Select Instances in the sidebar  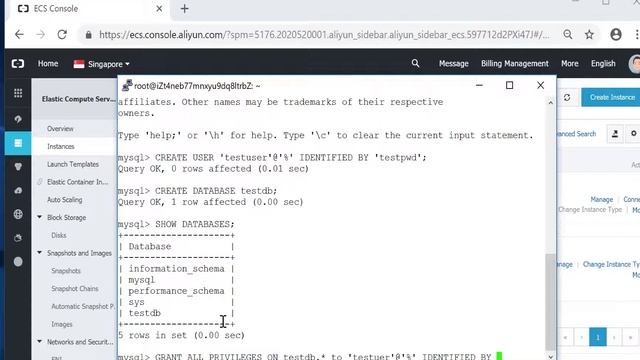[61, 147]
